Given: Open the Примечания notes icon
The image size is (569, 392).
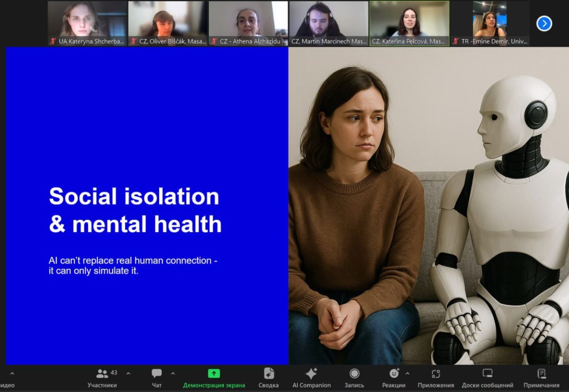Looking at the screenshot, I should point(541,374).
